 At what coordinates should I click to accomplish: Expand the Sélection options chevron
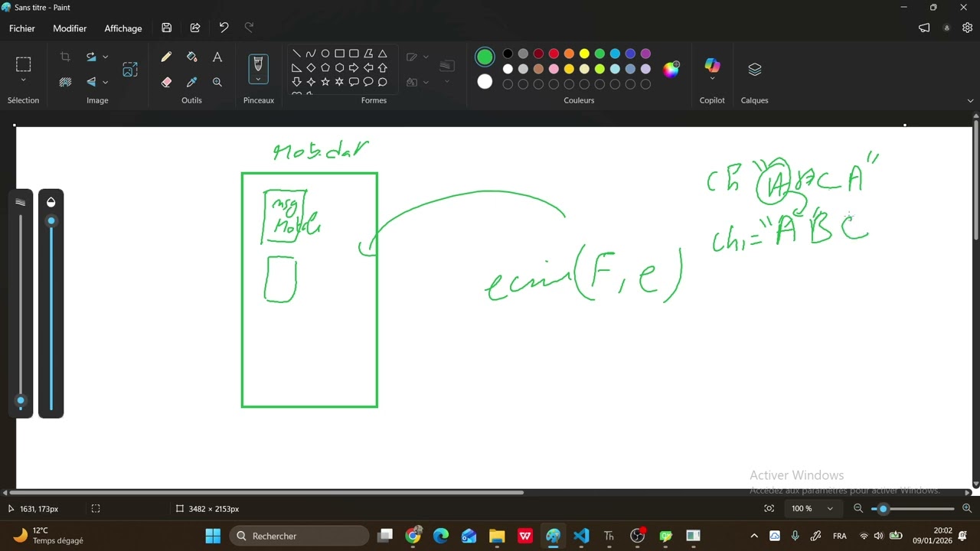[23, 80]
